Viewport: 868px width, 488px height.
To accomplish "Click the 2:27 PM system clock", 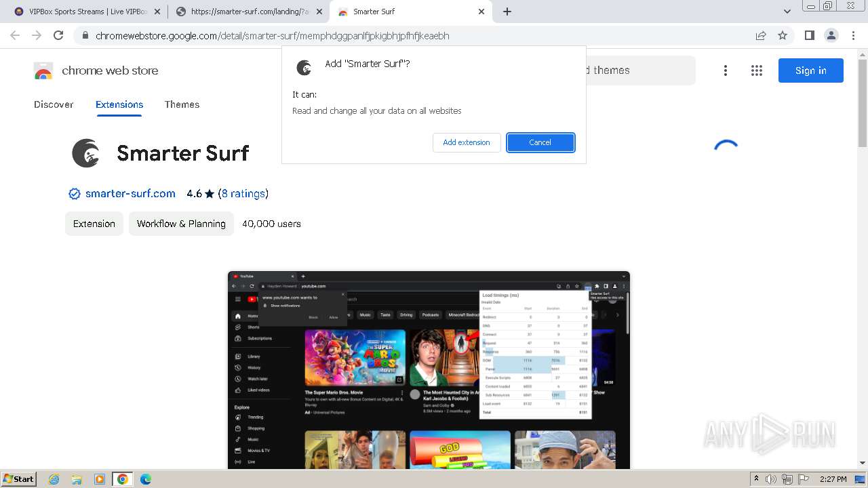I will coord(833,479).
